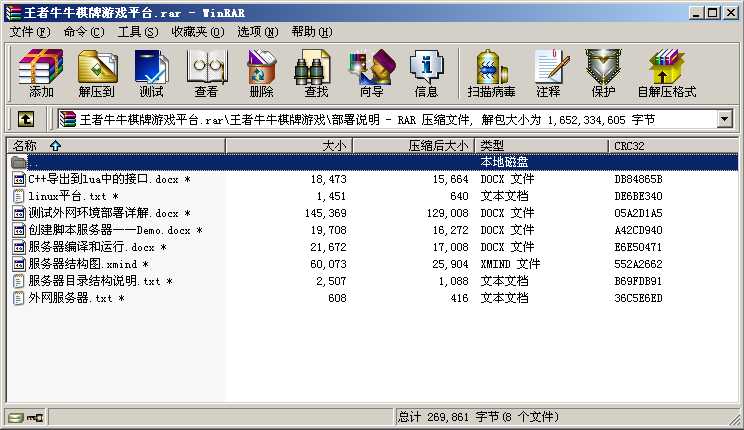Open the Options (选项) menu
This screenshot has height=430, width=744.
point(258,32)
